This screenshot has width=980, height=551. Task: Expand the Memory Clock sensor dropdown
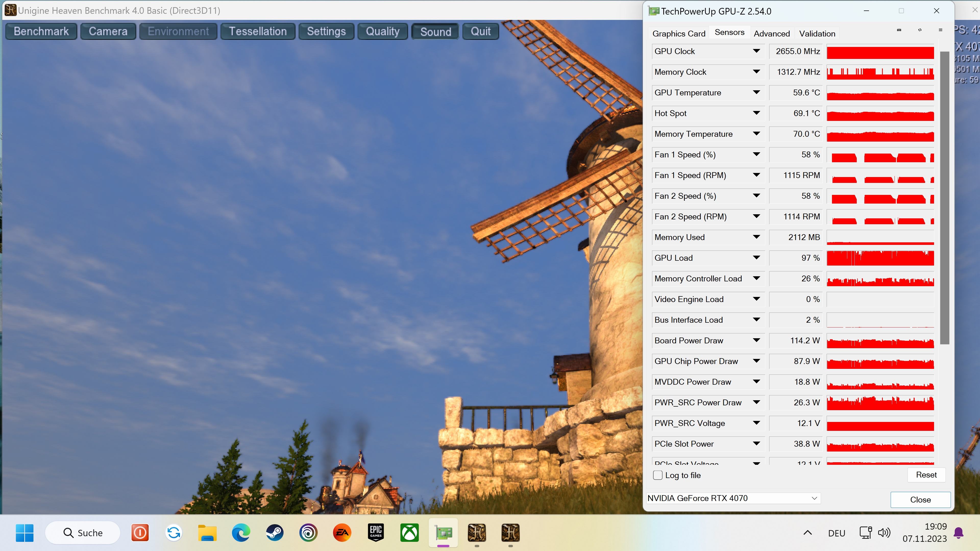(x=756, y=71)
